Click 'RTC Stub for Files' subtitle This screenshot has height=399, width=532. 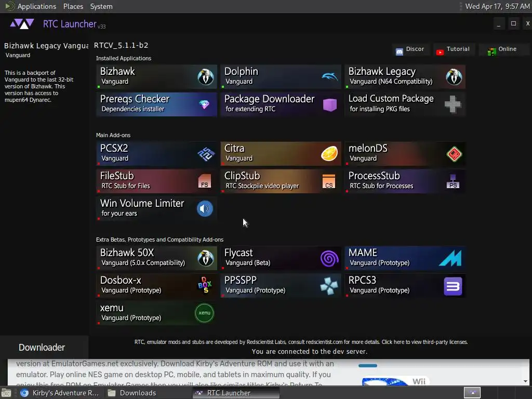(126, 186)
